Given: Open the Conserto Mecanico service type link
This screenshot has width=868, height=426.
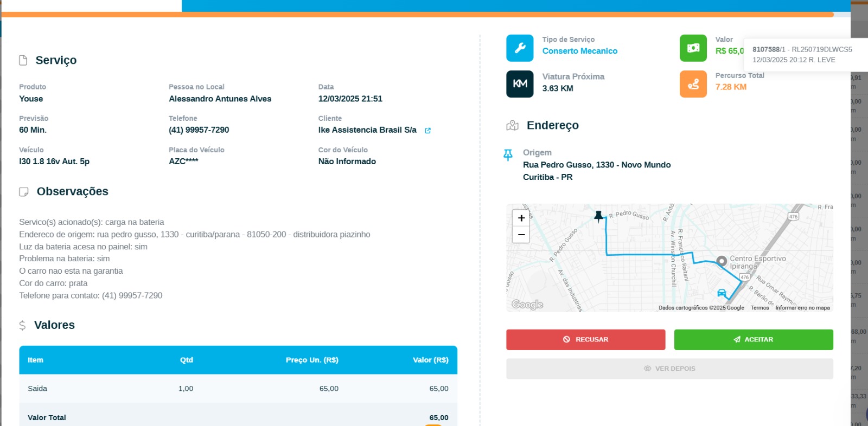Looking at the screenshot, I should coord(579,51).
